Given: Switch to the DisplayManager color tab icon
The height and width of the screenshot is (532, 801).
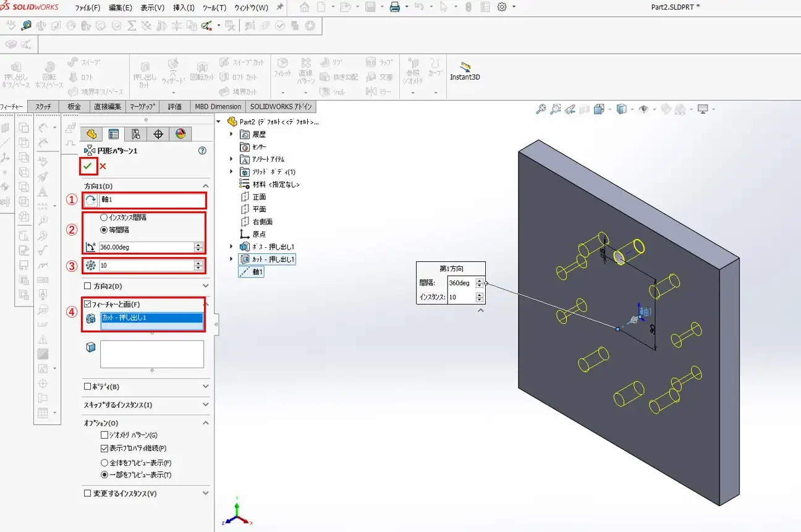Looking at the screenshot, I should [180, 134].
